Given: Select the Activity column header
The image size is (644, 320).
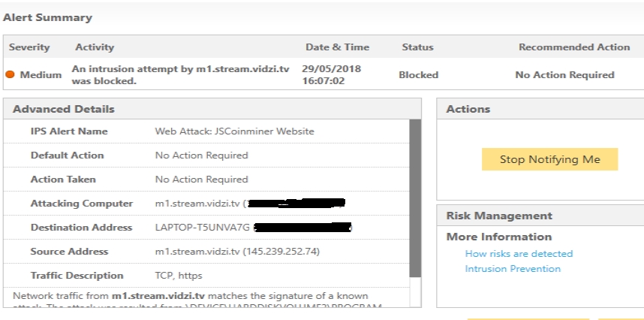Looking at the screenshot, I should tap(95, 47).
